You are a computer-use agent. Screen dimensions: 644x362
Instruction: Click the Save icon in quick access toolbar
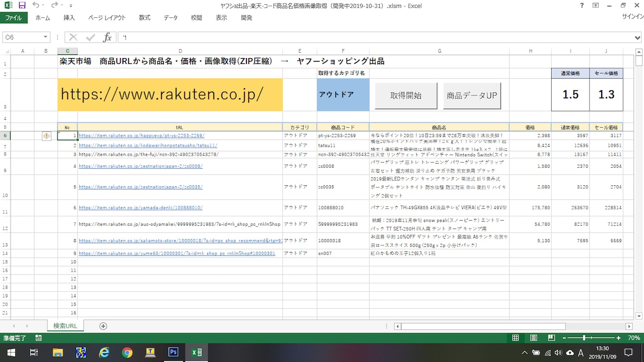[x=22, y=5]
